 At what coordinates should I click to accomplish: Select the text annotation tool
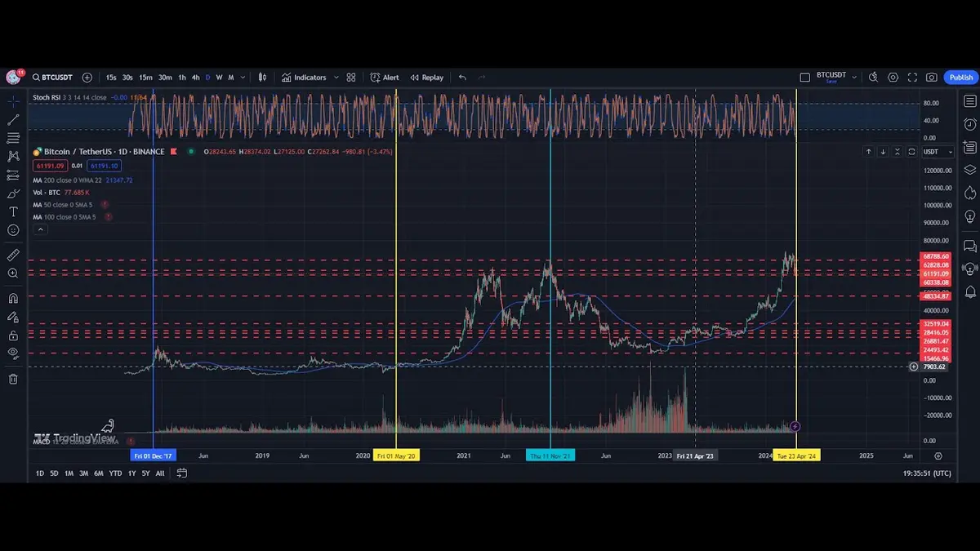point(12,211)
